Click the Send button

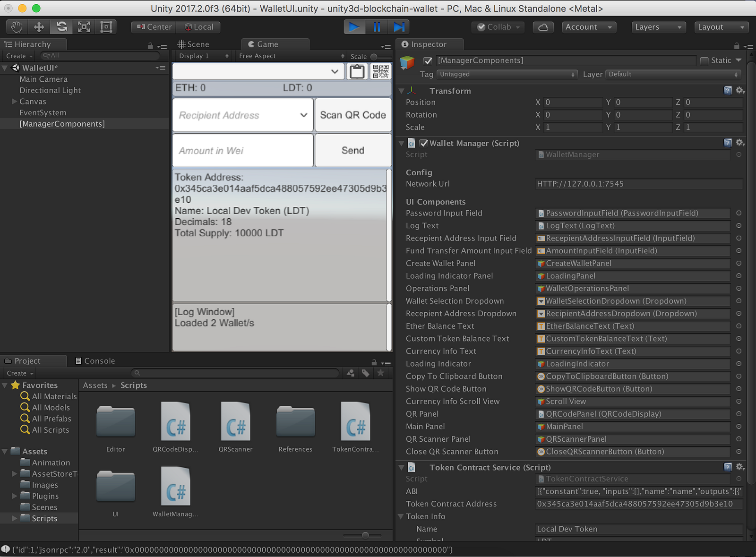point(353,150)
